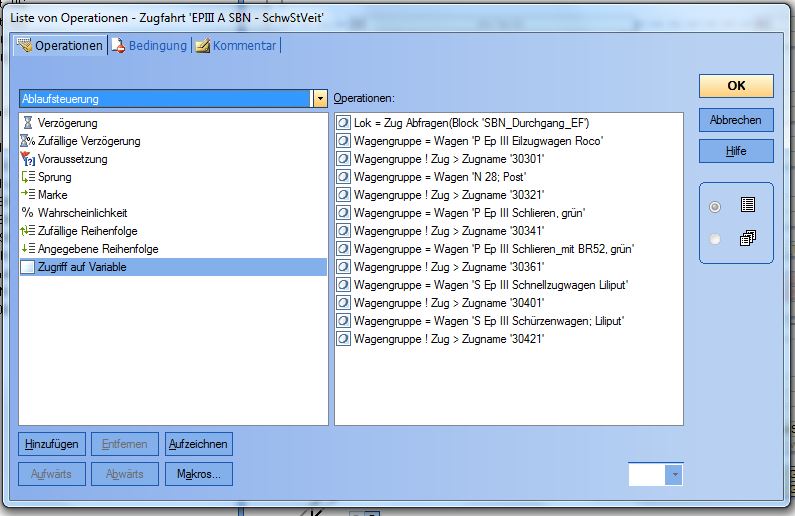
Task: Expand the small dropdown at bottom right
Action: coord(675,475)
